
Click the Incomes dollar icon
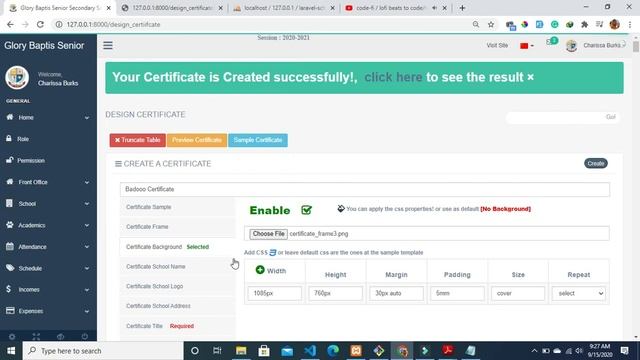point(9,289)
